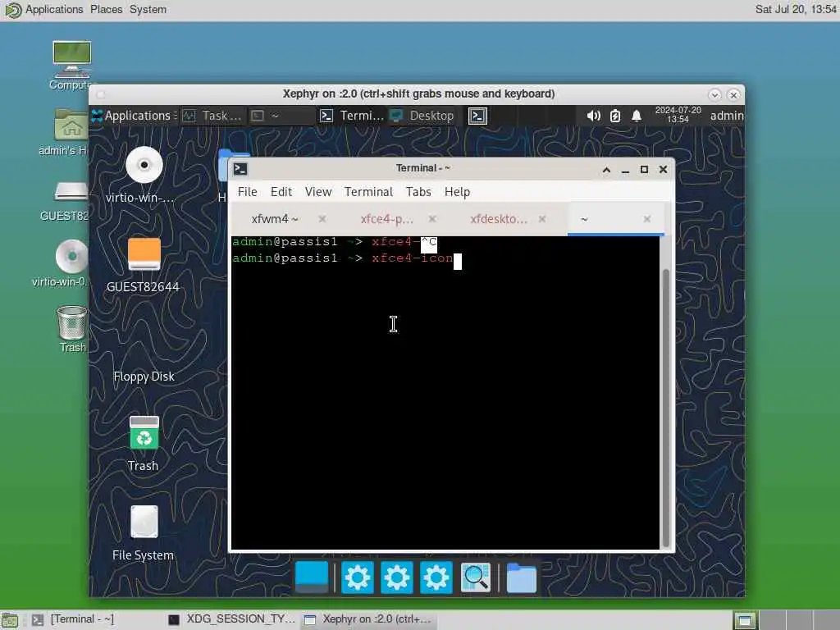Click the power manager battery icon

point(615,116)
